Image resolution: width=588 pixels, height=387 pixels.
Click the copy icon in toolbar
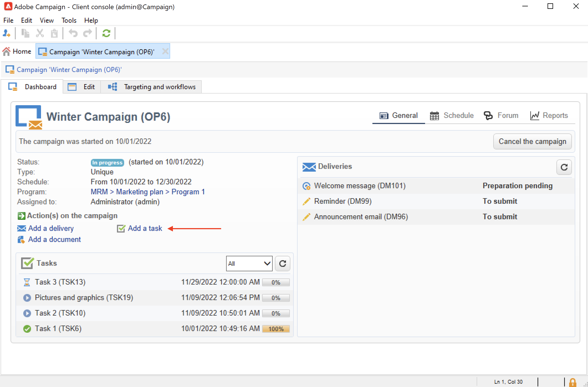click(x=25, y=33)
